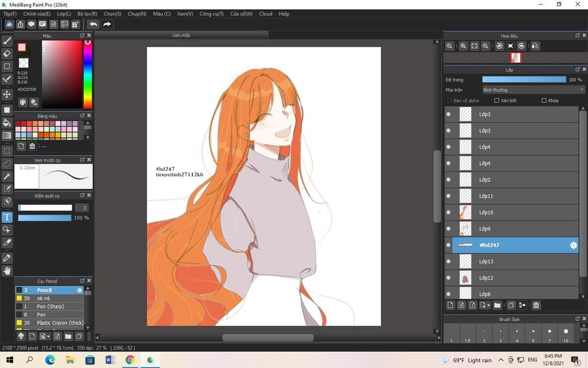Open the Công cụ(T) menu
This screenshot has width=588, height=368.
[211, 14]
